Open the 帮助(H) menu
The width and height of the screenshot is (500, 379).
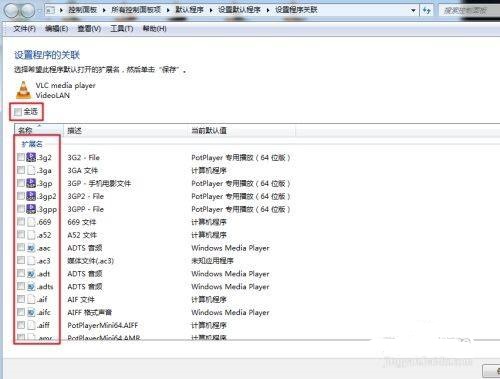click(x=155, y=29)
